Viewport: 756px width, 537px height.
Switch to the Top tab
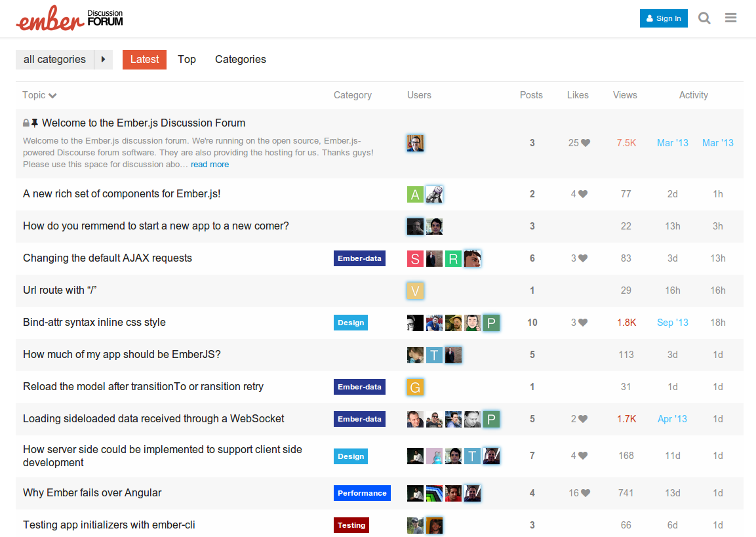pyautogui.click(x=187, y=59)
